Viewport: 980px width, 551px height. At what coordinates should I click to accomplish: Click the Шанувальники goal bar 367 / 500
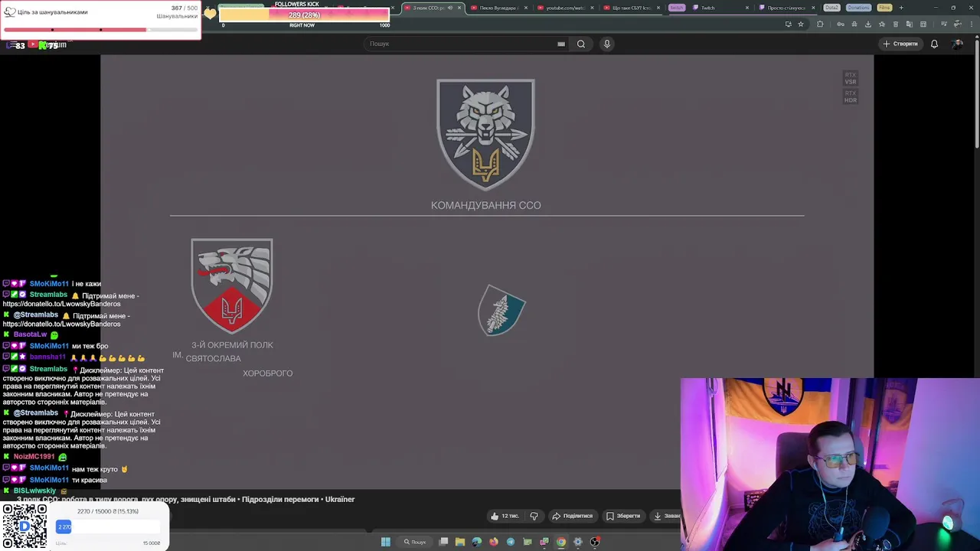point(100,30)
